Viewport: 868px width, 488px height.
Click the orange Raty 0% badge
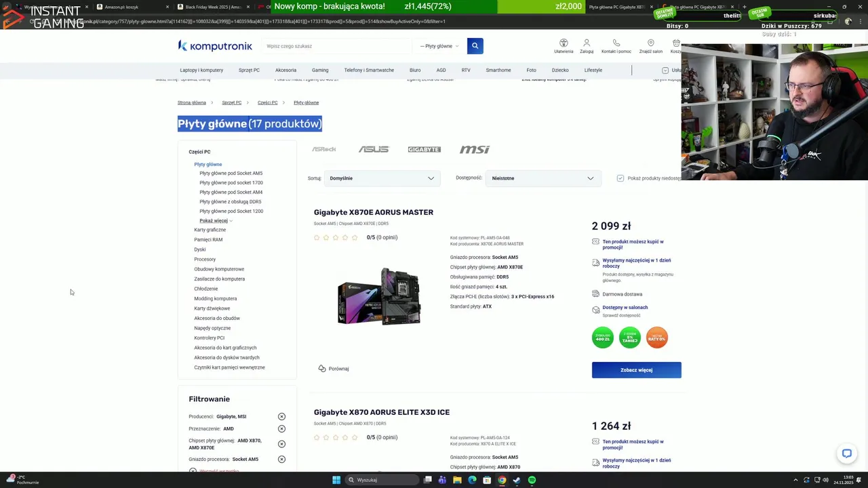pyautogui.click(x=656, y=338)
